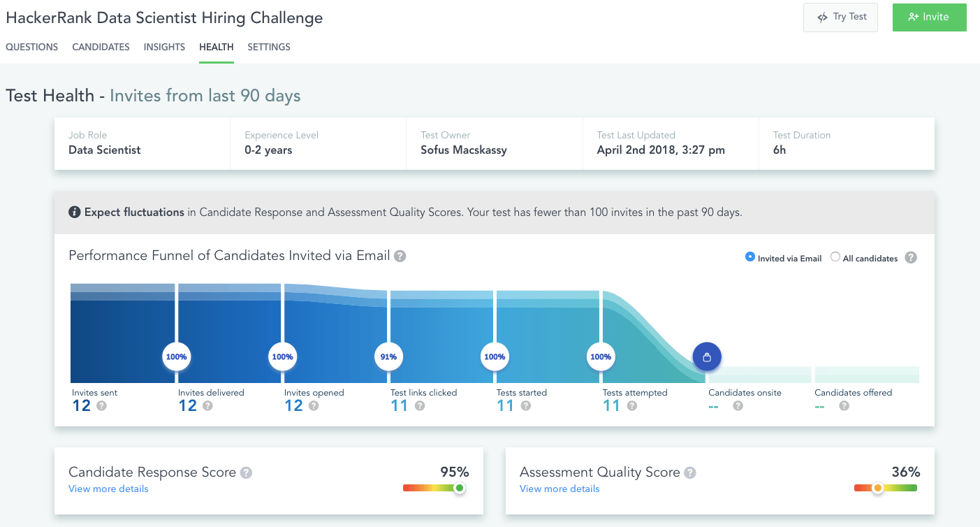
Task: Select the Invited via Email radio button
Action: pyautogui.click(x=751, y=257)
